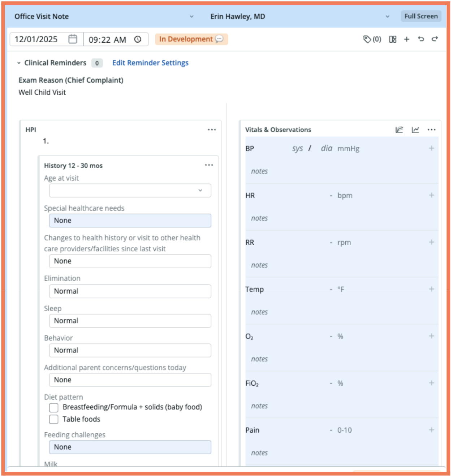Click the O₂ notes field
The width and height of the screenshot is (453, 476).
coord(259,359)
